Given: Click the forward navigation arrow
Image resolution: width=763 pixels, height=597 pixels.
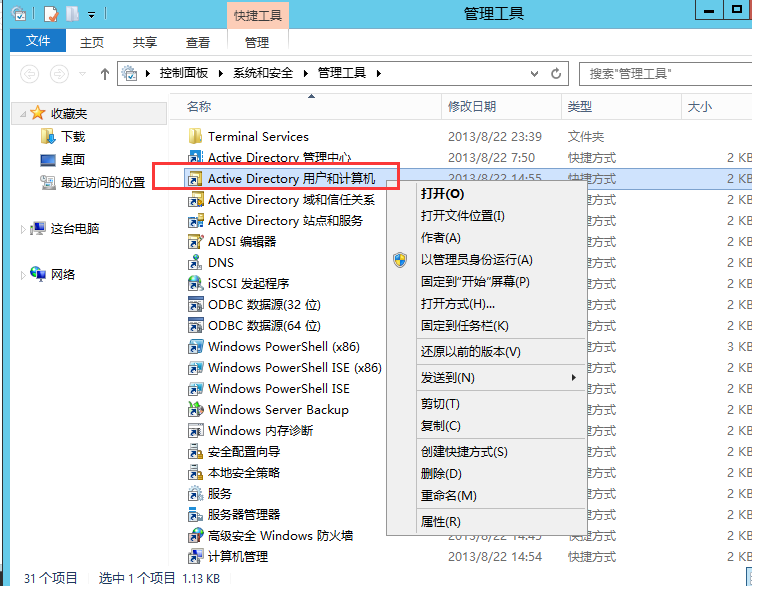Looking at the screenshot, I should [59, 74].
